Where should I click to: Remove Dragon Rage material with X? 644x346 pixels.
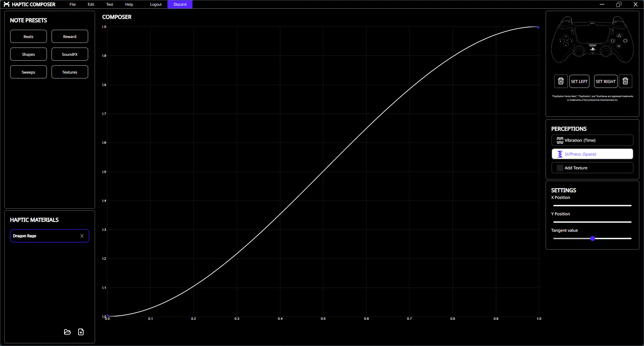coord(82,236)
